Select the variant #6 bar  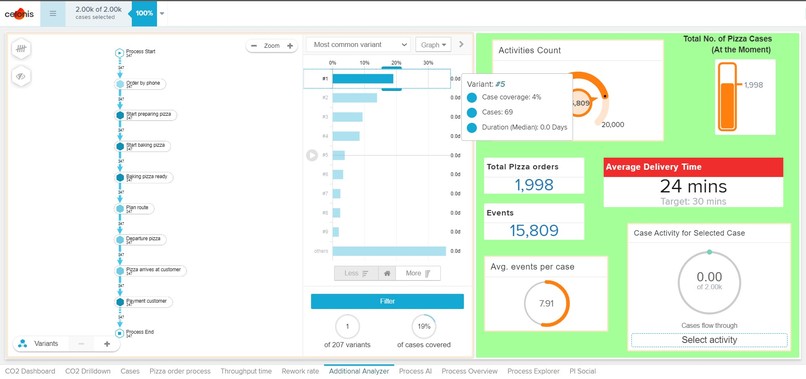pos(338,174)
